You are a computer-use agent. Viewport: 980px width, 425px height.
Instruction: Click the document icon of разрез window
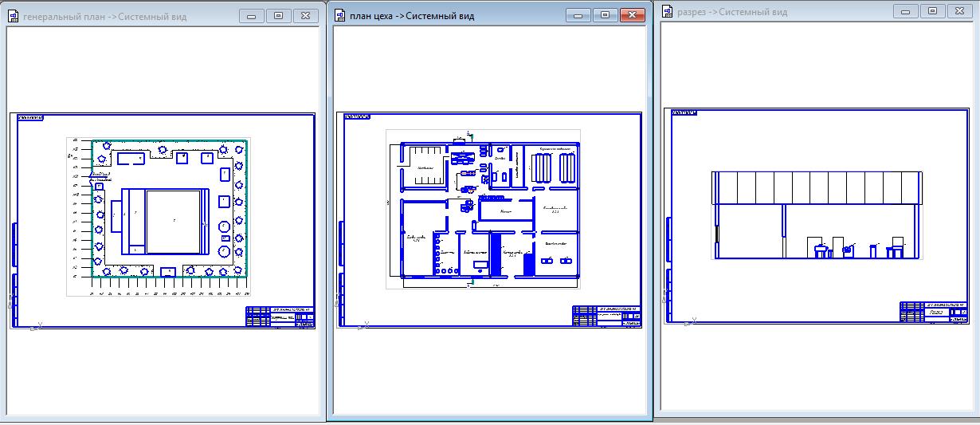(x=666, y=11)
